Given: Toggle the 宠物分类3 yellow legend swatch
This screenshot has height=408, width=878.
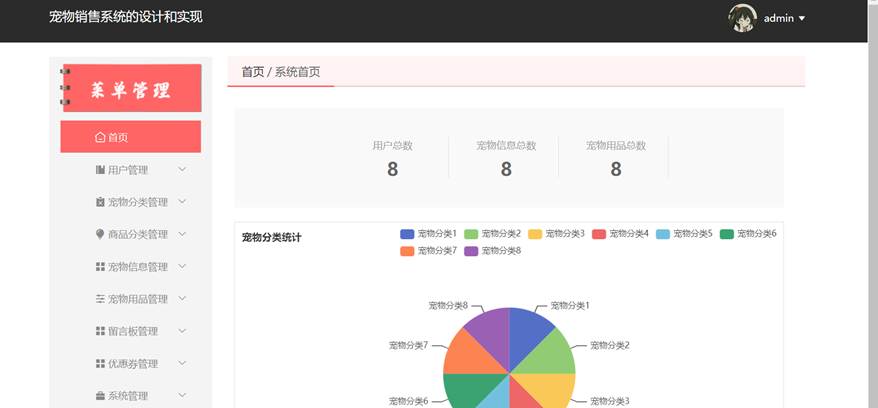Looking at the screenshot, I should coord(535,234).
